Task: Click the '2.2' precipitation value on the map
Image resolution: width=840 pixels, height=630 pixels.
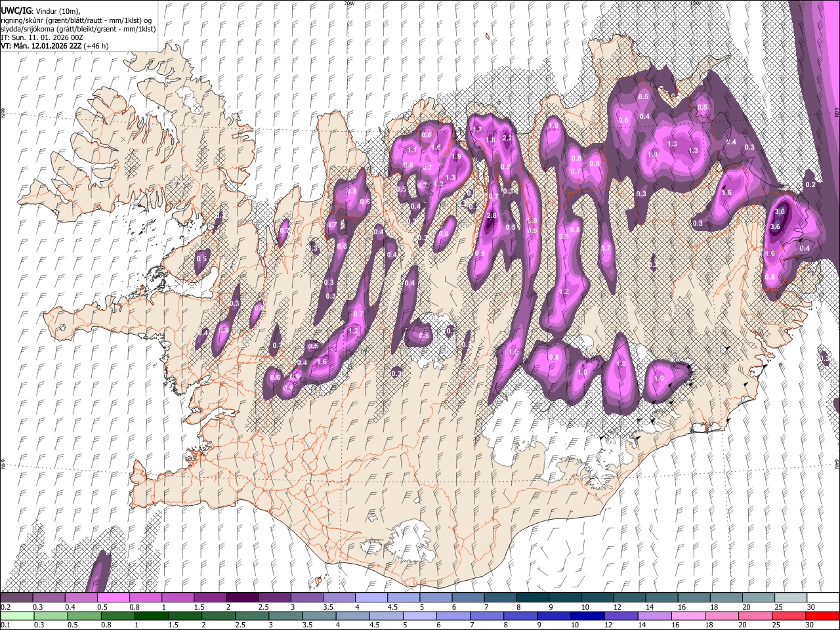Action: [x=507, y=138]
